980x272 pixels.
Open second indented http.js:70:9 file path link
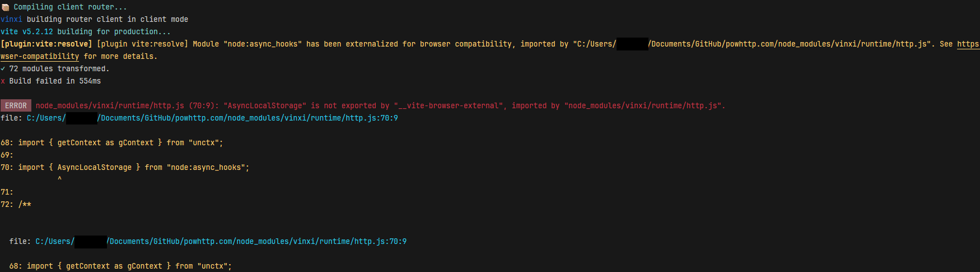tap(221, 242)
